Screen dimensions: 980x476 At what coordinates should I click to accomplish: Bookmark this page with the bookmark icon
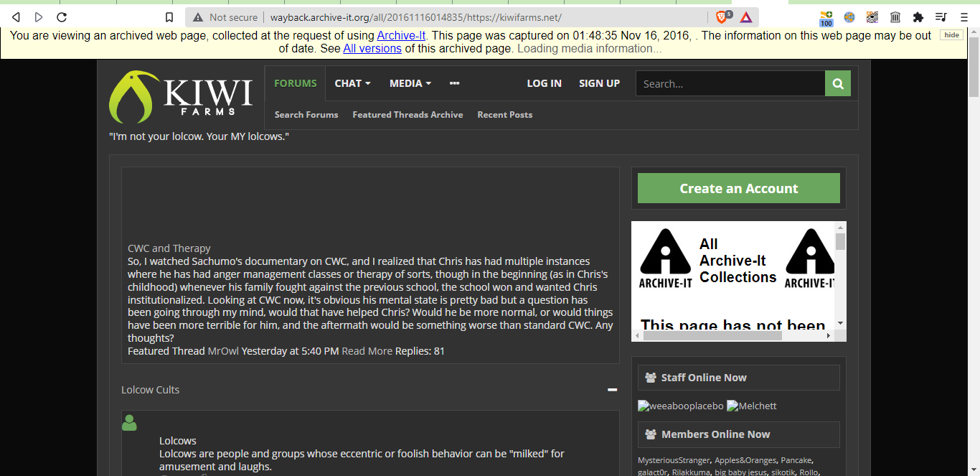pyautogui.click(x=169, y=17)
